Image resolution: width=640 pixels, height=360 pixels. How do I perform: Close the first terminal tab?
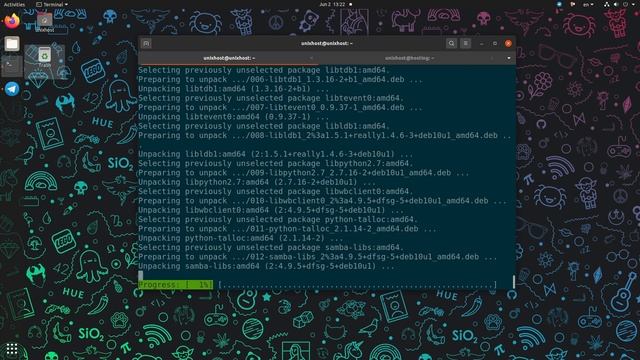(x=311, y=58)
